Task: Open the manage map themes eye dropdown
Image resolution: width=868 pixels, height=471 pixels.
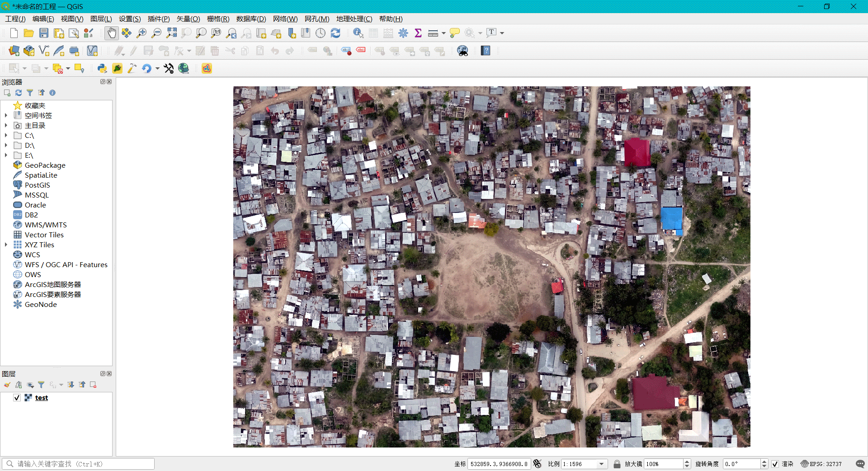Action: 30,385
